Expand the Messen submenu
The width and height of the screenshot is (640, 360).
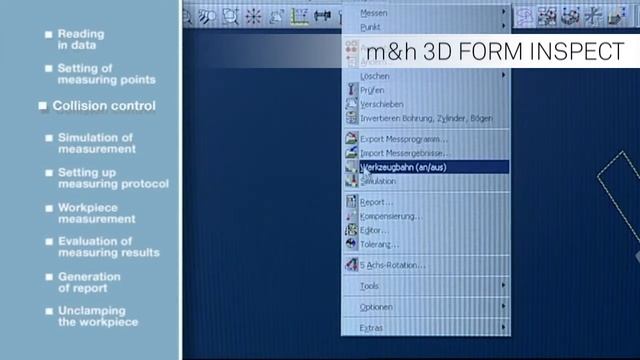(426, 13)
